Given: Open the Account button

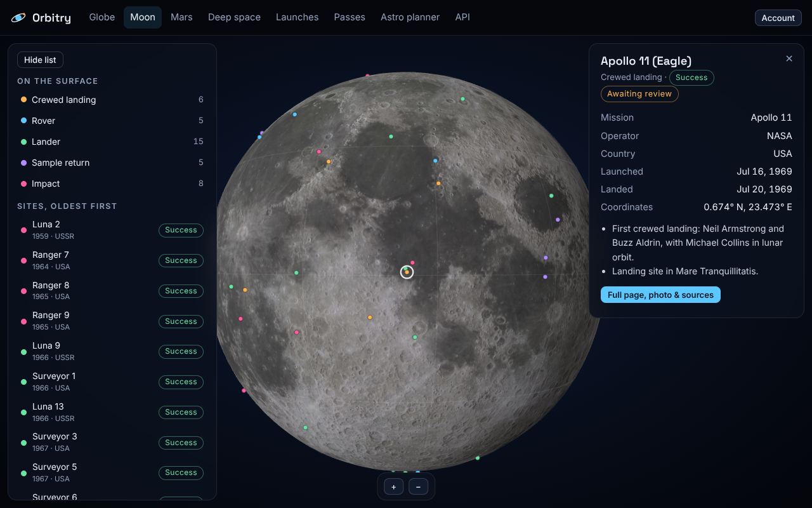Looking at the screenshot, I should point(778,18).
